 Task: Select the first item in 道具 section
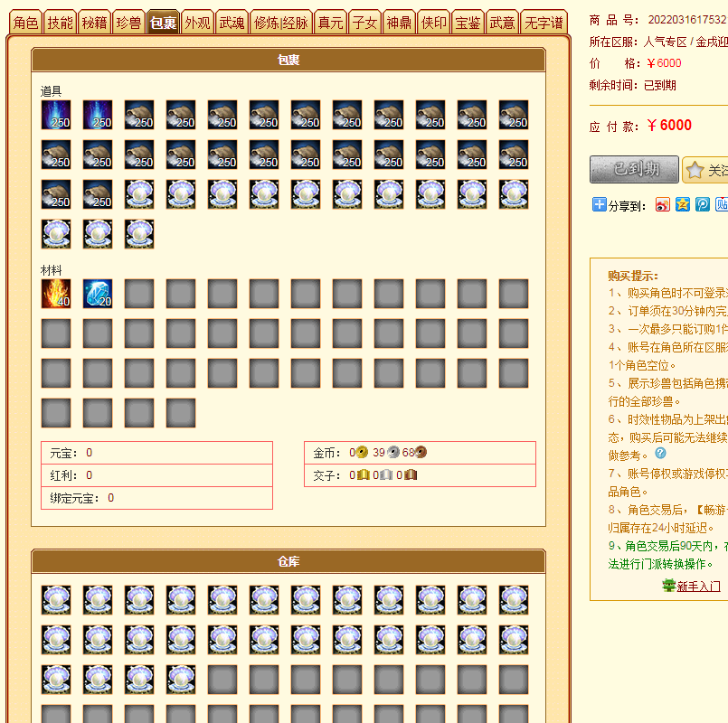coord(56,115)
